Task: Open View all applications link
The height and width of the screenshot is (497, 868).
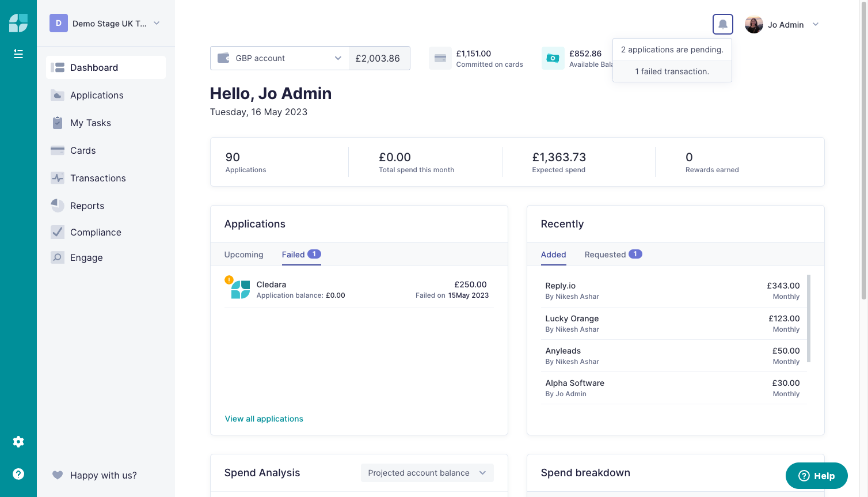Action: point(264,419)
